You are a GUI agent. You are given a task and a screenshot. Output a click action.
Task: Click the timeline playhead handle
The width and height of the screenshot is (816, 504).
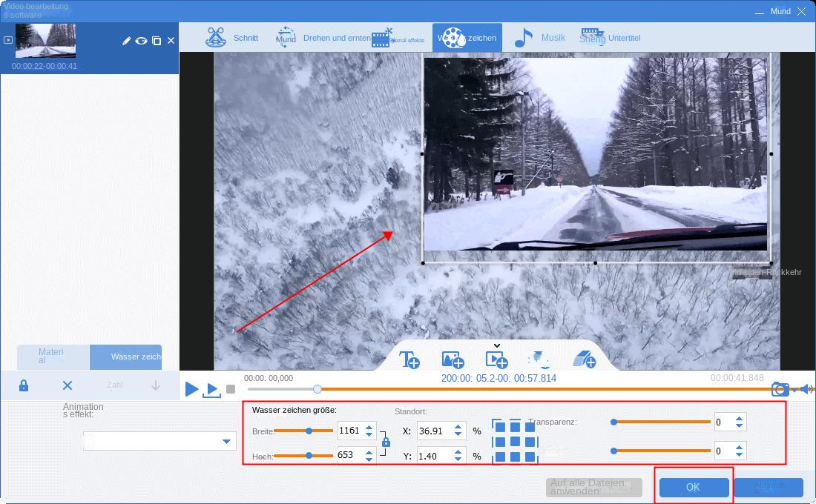click(317, 389)
